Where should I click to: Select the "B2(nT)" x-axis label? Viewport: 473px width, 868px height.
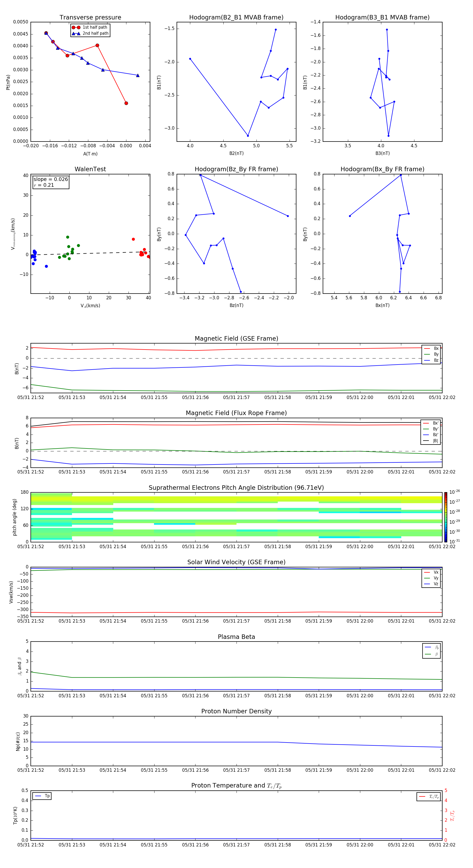tap(236, 154)
